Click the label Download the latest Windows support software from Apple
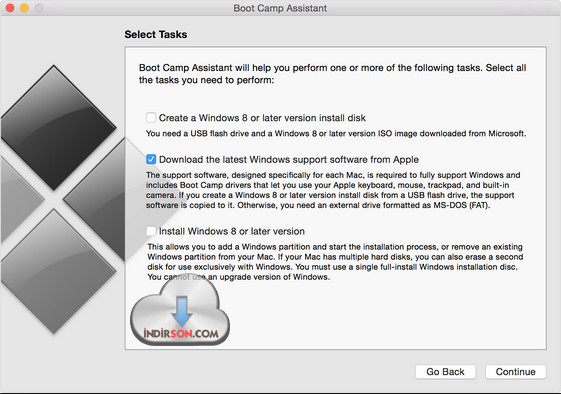561x394 pixels. pos(289,160)
